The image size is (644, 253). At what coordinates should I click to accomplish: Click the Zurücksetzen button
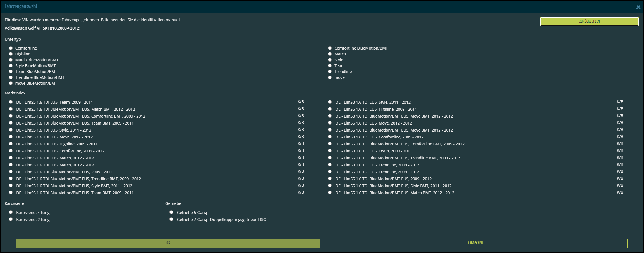[589, 21]
